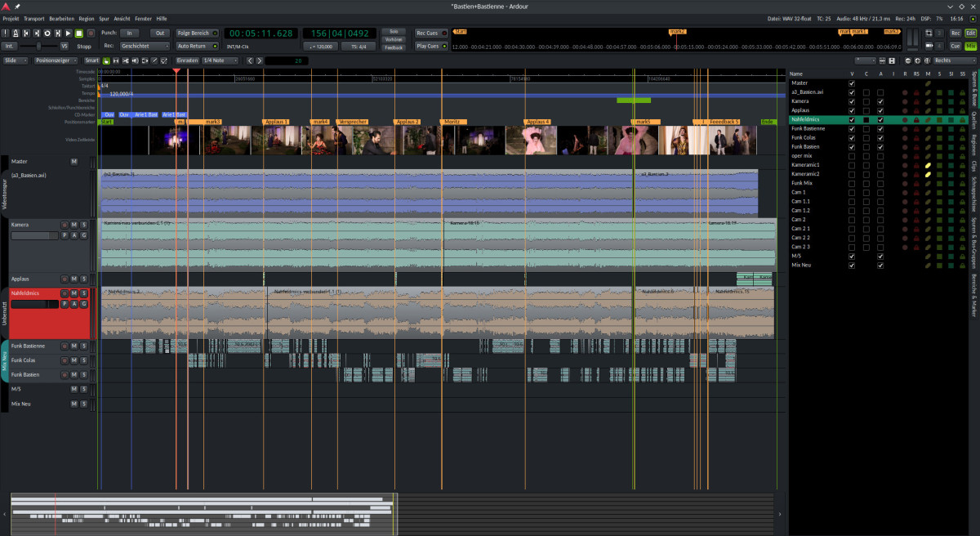Open the Region menu
This screenshot has width=980, height=536.
(87, 18)
